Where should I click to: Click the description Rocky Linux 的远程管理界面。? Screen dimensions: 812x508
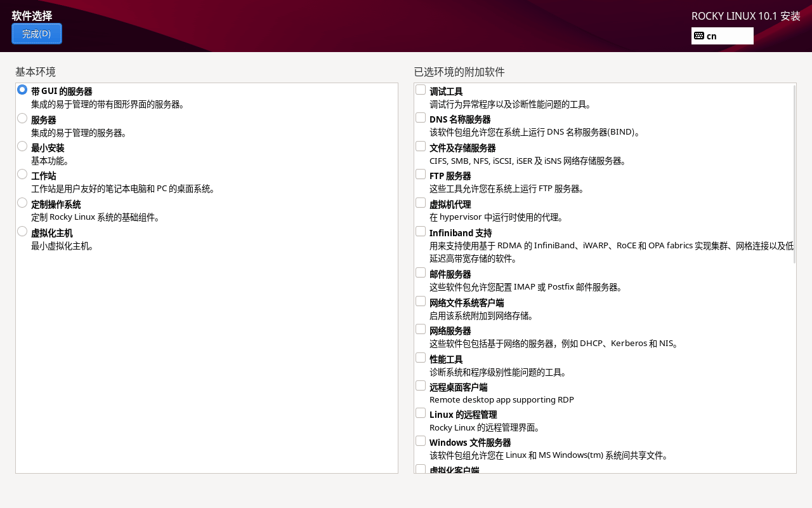(x=485, y=427)
